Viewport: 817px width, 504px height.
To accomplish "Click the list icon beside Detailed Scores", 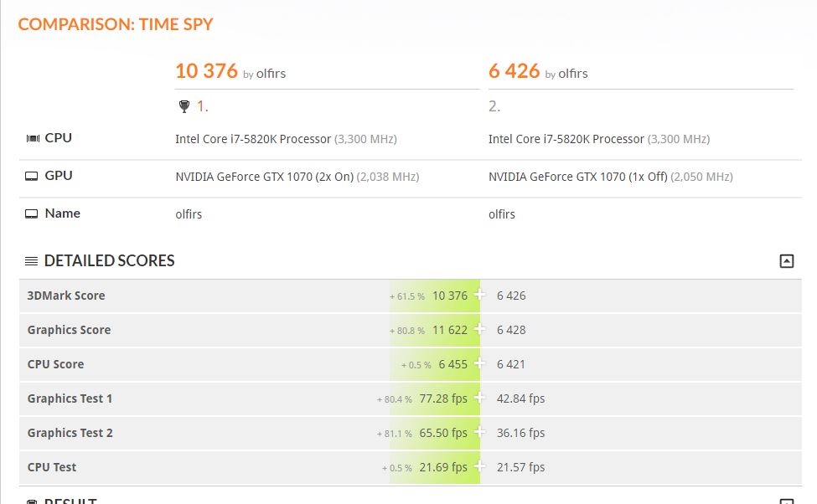I will click(x=31, y=261).
